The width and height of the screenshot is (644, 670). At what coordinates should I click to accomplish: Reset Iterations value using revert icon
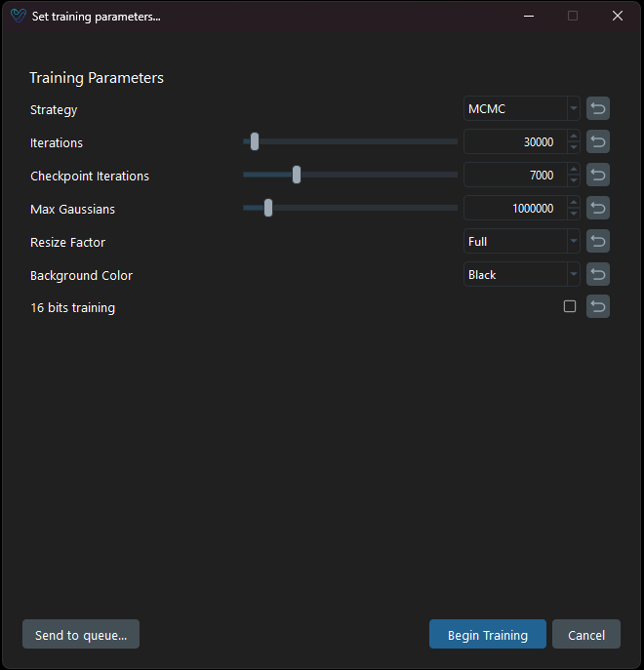598,142
